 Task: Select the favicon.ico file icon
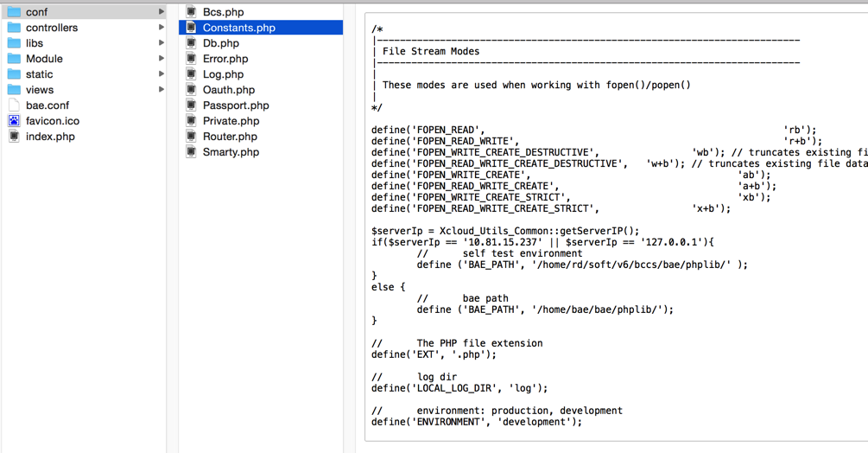14,121
